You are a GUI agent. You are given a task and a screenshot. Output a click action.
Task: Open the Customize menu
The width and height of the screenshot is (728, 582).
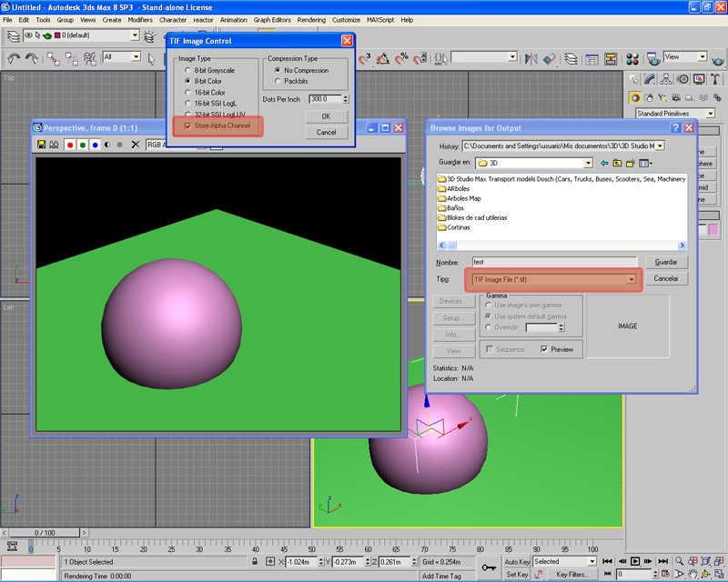(x=346, y=20)
